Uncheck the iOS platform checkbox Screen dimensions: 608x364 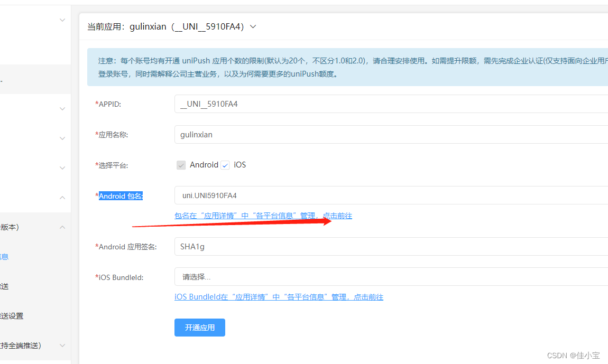225,164
